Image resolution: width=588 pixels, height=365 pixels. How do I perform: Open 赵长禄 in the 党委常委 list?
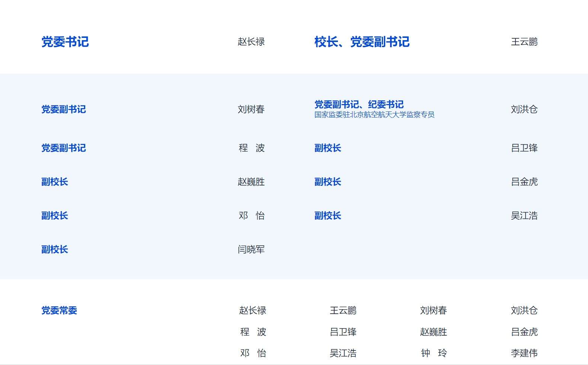pyautogui.click(x=253, y=310)
